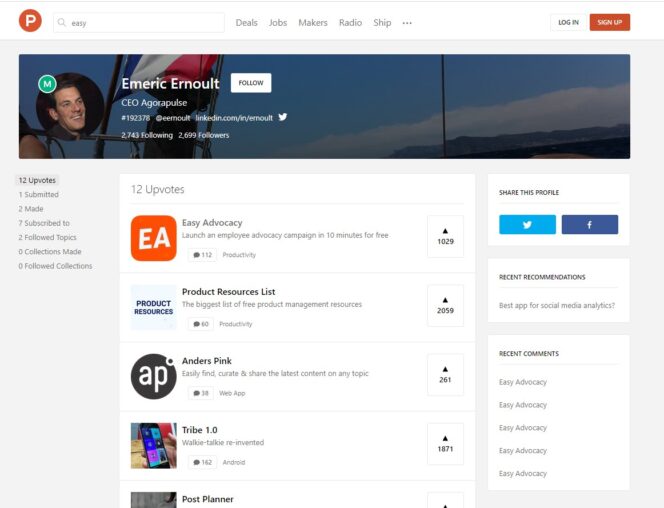Viewport: 664px width, 508px height.
Task: Open the Tribe 1.0 phone thumbnail
Action: (154, 445)
